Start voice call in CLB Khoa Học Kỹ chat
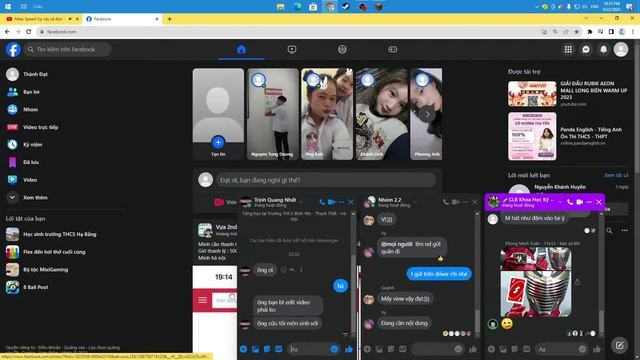The width and height of the screenshot is (640, 360). pos(570,202)
